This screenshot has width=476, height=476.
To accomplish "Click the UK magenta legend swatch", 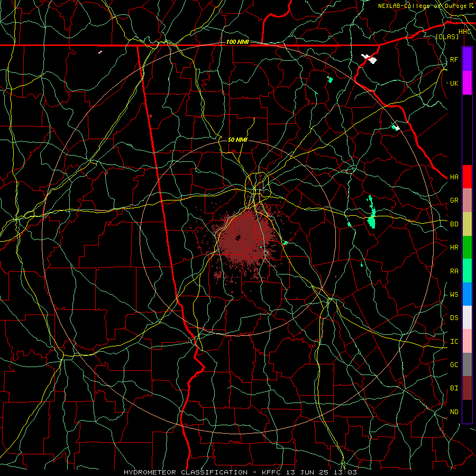I will tap(467, 83).
